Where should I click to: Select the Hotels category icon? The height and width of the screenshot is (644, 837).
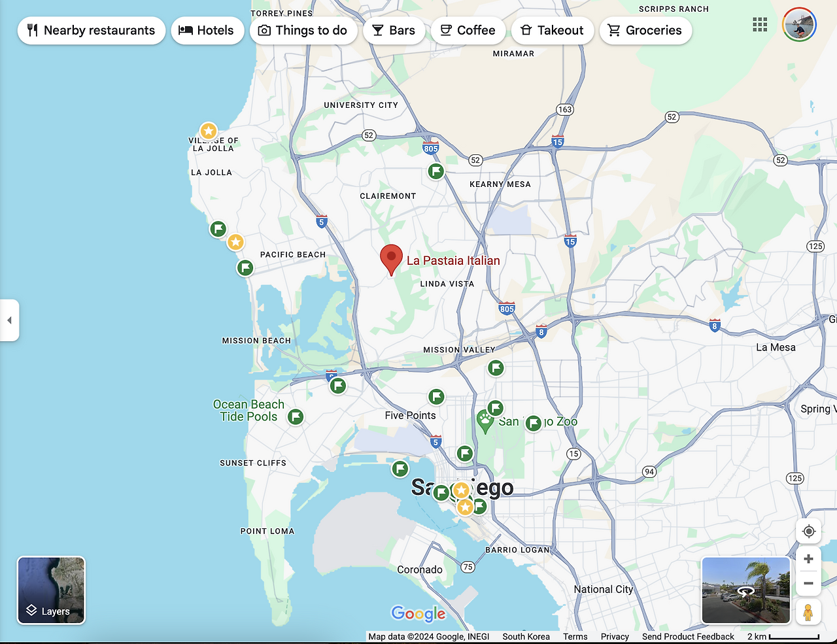tap(186, 30)
